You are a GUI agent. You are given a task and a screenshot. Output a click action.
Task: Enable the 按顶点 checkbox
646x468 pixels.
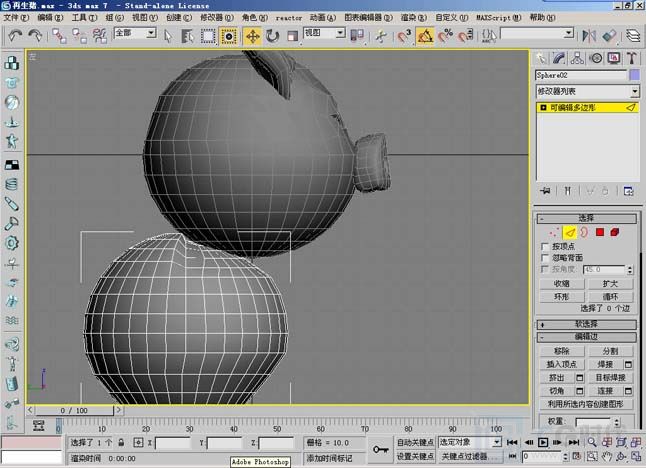[x=545, y=246]
